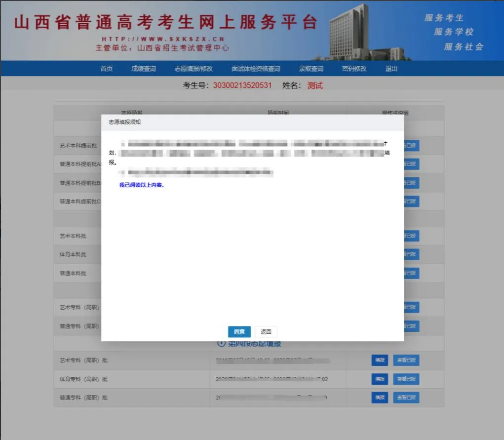Click the HTTP://WWW.SXKSZX.CN text in the banner
The width and height of the screenshot is (504, 440).
click(163, 39)
